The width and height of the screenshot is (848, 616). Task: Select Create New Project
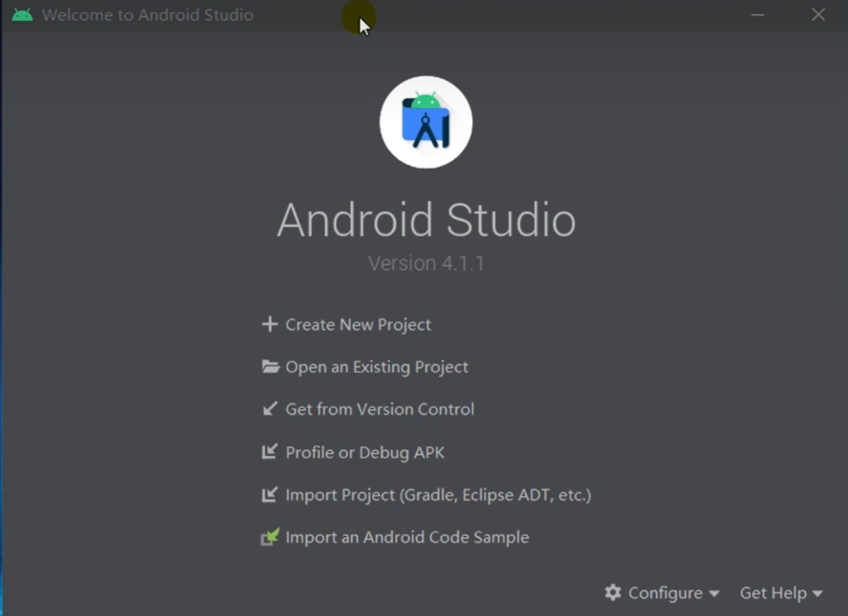click(x=358, y=324)
